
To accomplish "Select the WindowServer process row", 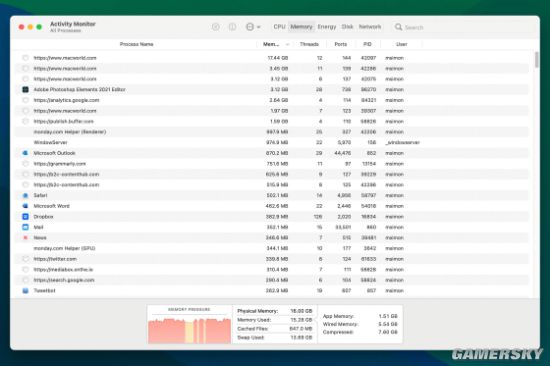I will click(x=272, y=142).
